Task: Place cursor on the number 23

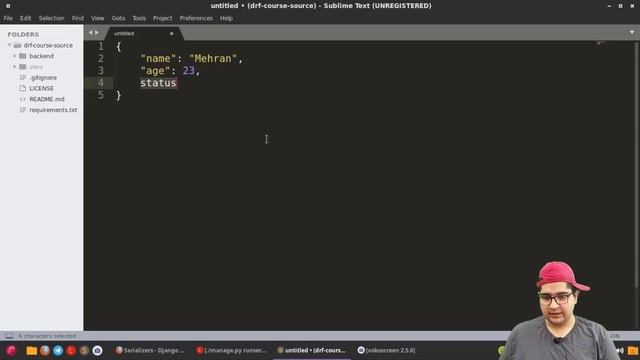Action: pos(189,71)
